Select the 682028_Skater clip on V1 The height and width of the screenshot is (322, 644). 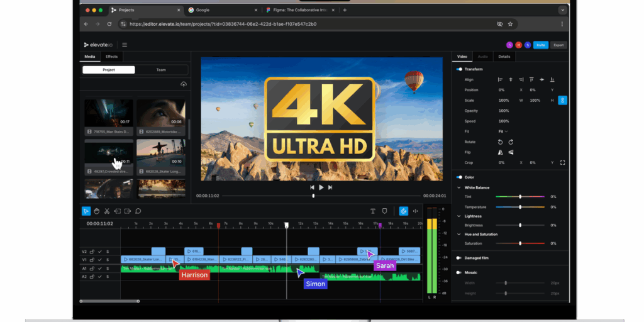pos(143,260)
